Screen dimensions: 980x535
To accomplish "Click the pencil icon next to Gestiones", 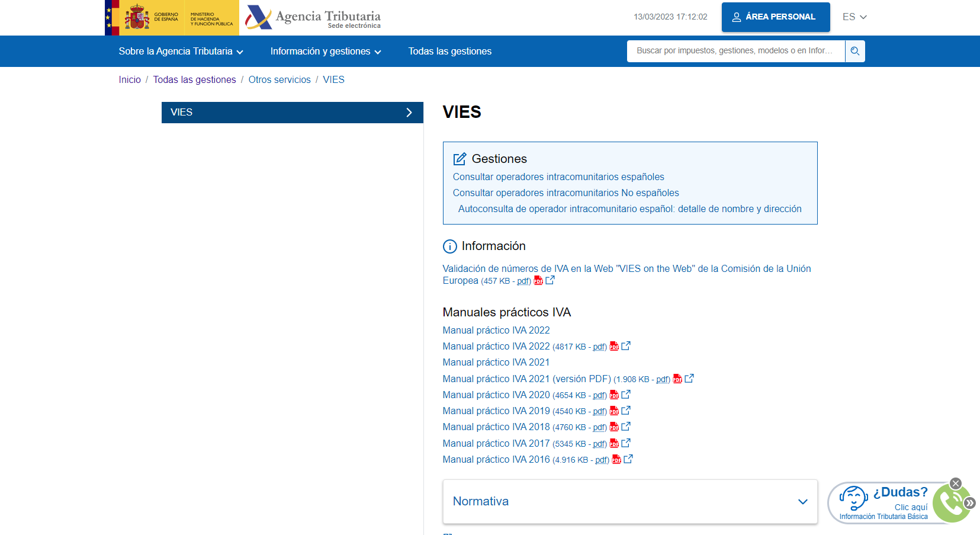I will [460, 158].
